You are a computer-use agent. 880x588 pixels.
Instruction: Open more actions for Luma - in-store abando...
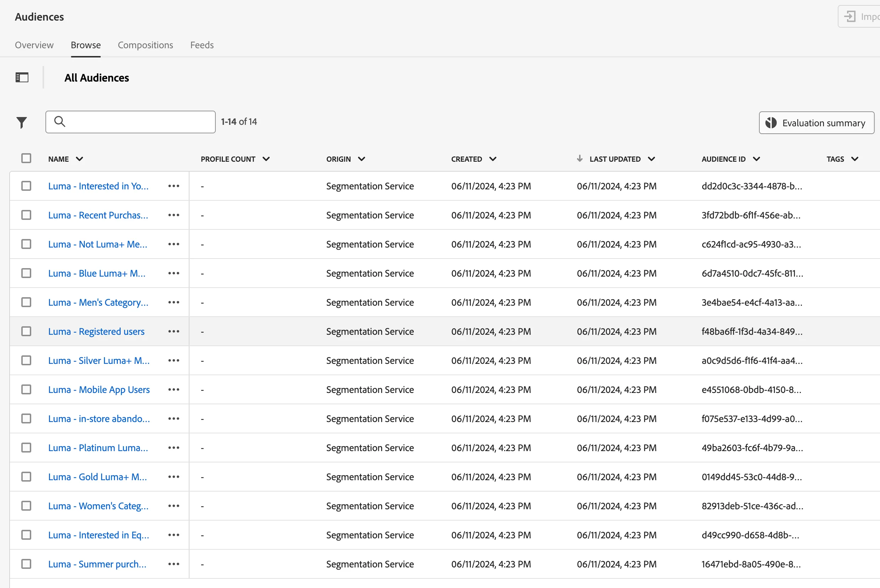(174, 418)
